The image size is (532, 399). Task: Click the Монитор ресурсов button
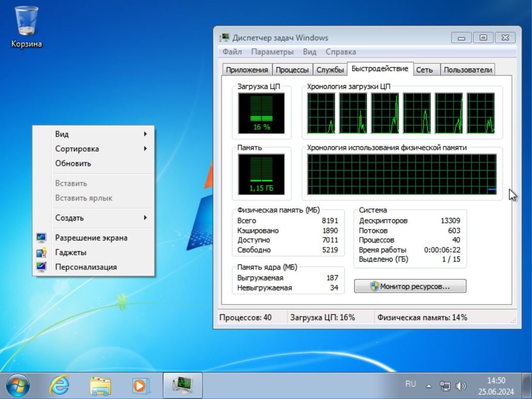(x=410, y=286)
